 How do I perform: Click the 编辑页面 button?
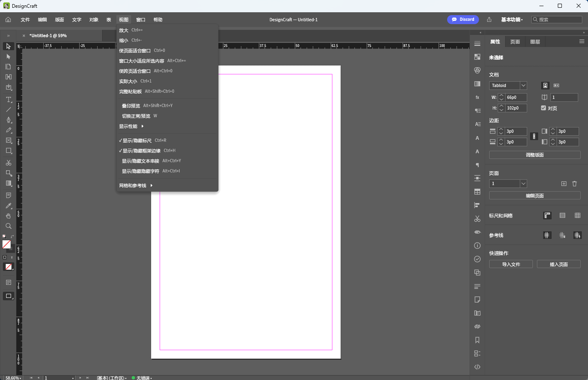point(535,196)
